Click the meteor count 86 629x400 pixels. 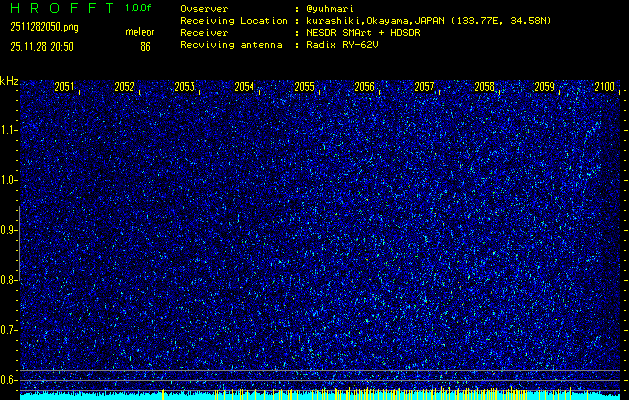(x=145, y=47)
